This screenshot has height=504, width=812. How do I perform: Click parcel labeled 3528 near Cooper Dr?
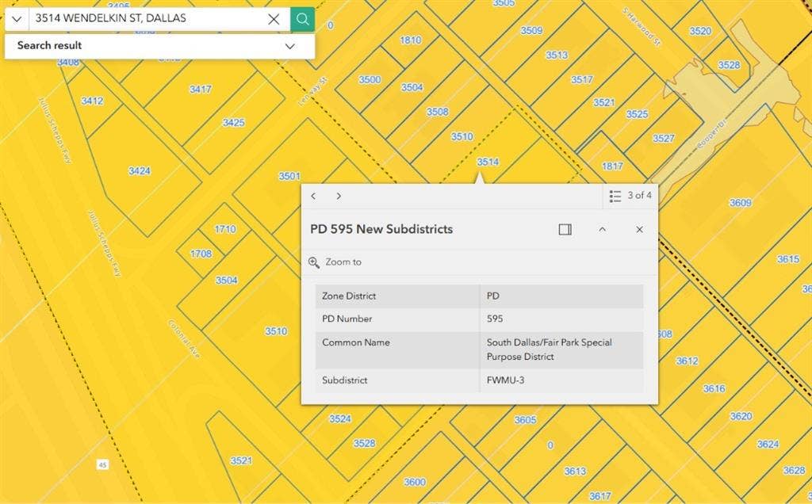730,65
